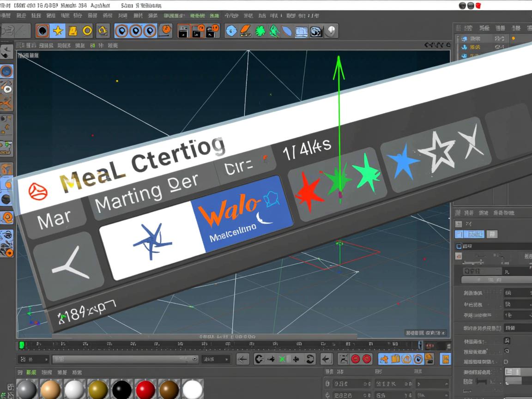The width and height of the screenshot is (532, 399).
Task: Toggle the orange highlighted button right of timeline controls
Action: (x=445, y=359)
